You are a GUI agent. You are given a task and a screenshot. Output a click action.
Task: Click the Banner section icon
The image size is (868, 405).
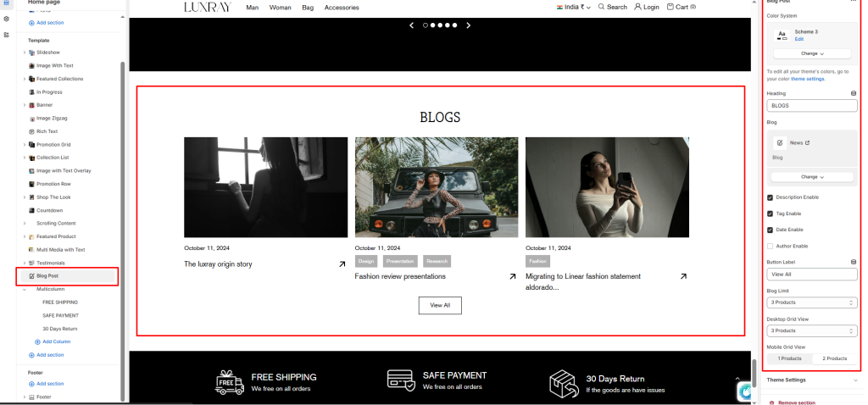tap(31, 105)
